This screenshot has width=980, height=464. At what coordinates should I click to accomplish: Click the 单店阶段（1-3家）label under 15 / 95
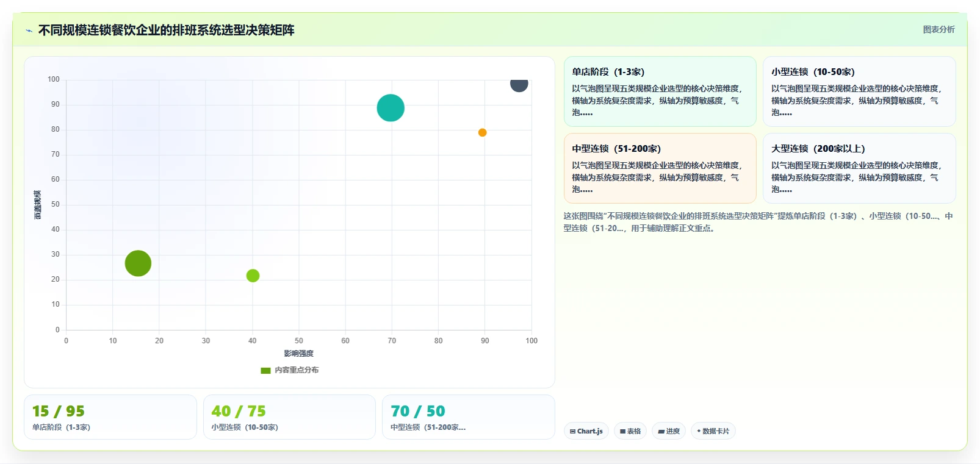[x=61, y=427]
